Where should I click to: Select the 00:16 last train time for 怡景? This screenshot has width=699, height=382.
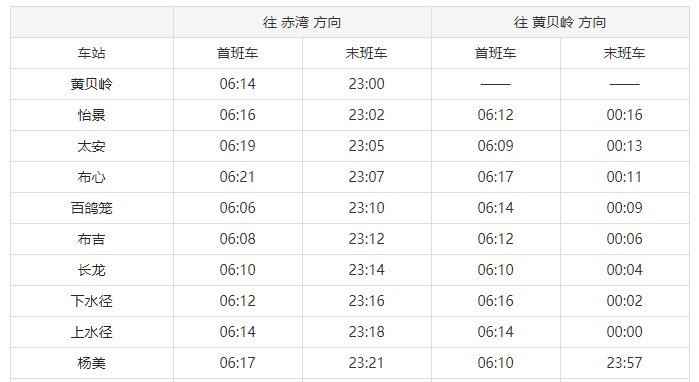point(625,115)
